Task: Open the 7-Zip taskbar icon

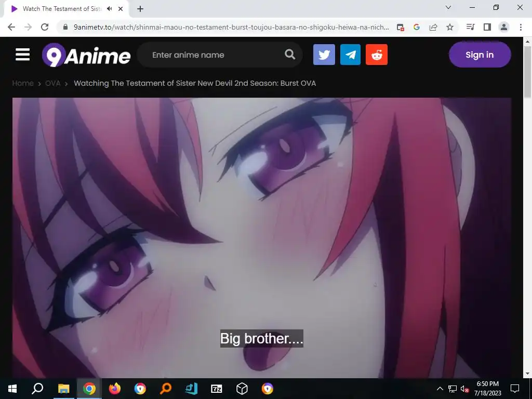Action: 217,389
